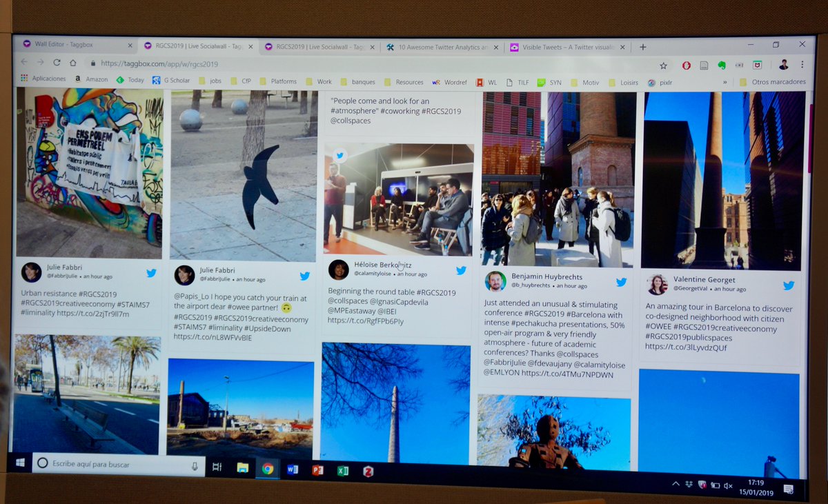The width and height of the screenshot is (828, 504).
Task: Expand the Loisirs bookmark folder
Action: [623, 83]
